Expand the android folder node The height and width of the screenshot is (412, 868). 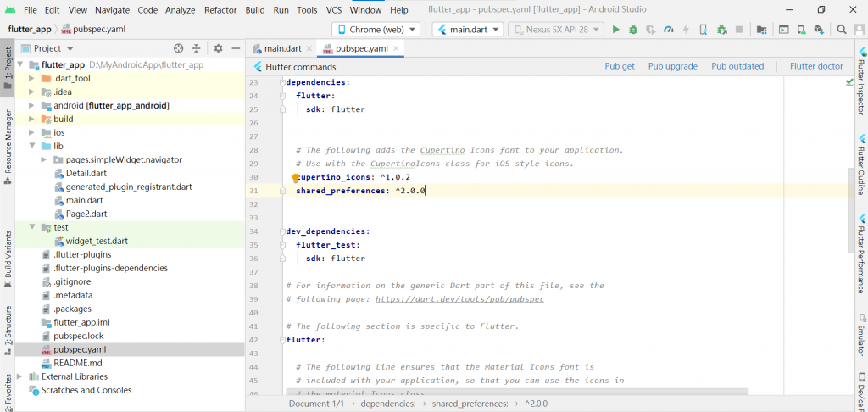tap(31, 105)
